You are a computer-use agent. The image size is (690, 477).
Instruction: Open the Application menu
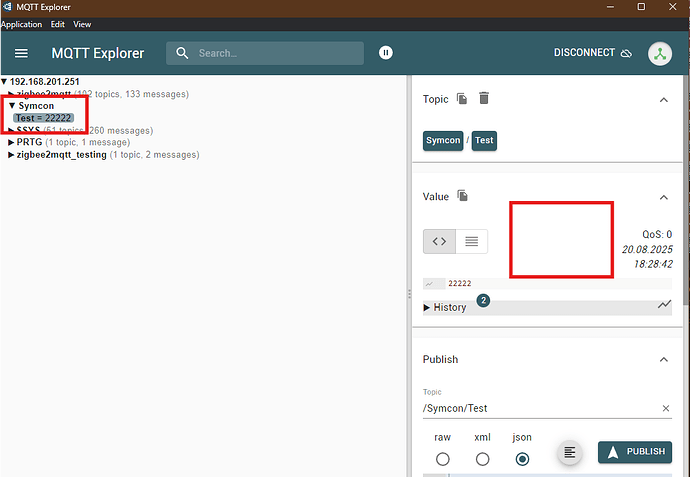point(22,24)
